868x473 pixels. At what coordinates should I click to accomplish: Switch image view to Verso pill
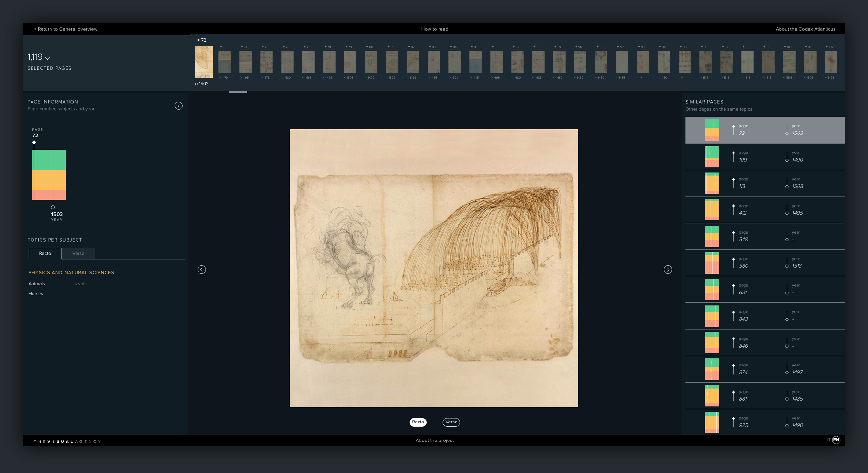coord(451,422)
